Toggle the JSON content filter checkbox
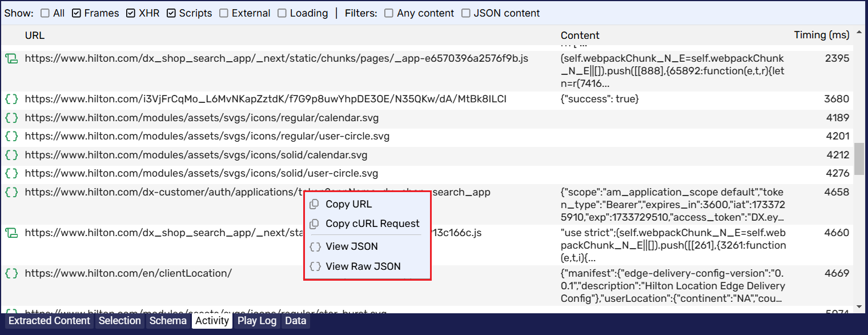Viewport: 868px width, 335px height. coord(466,13)
